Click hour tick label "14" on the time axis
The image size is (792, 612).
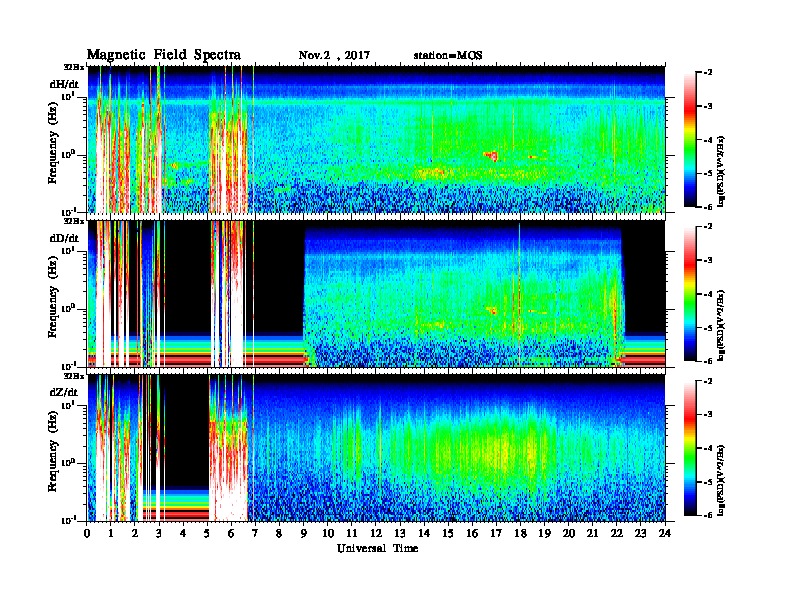pyautogui.click(x=424, y=533)
